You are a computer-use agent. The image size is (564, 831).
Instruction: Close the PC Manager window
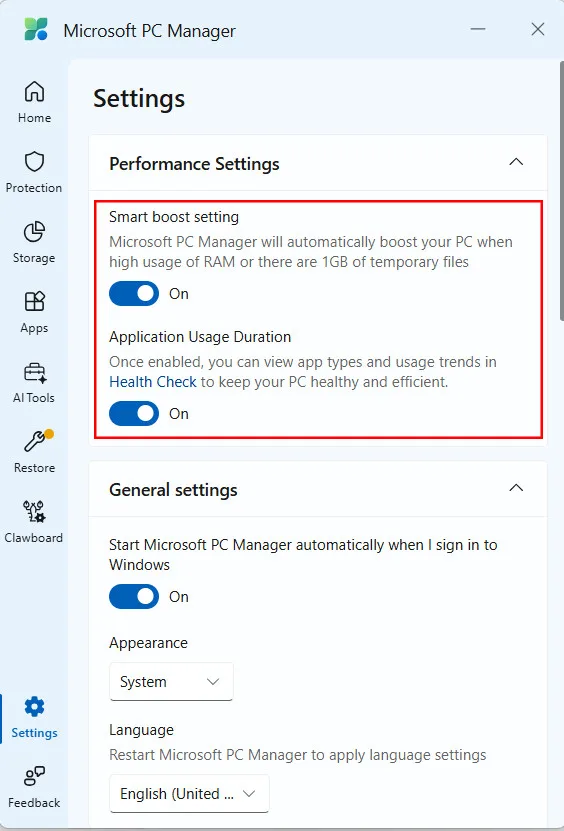pos(538,29)
